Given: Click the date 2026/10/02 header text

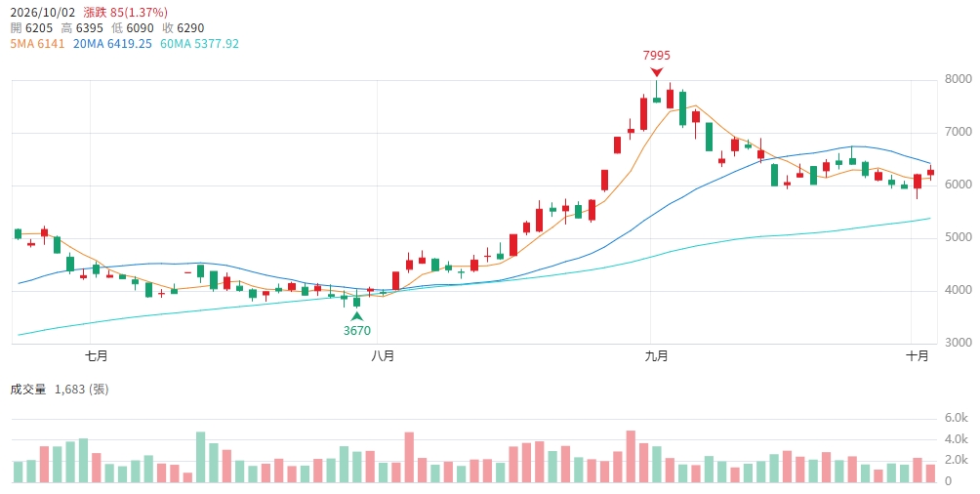Looking at the screenshot, I should pos(43,13).
